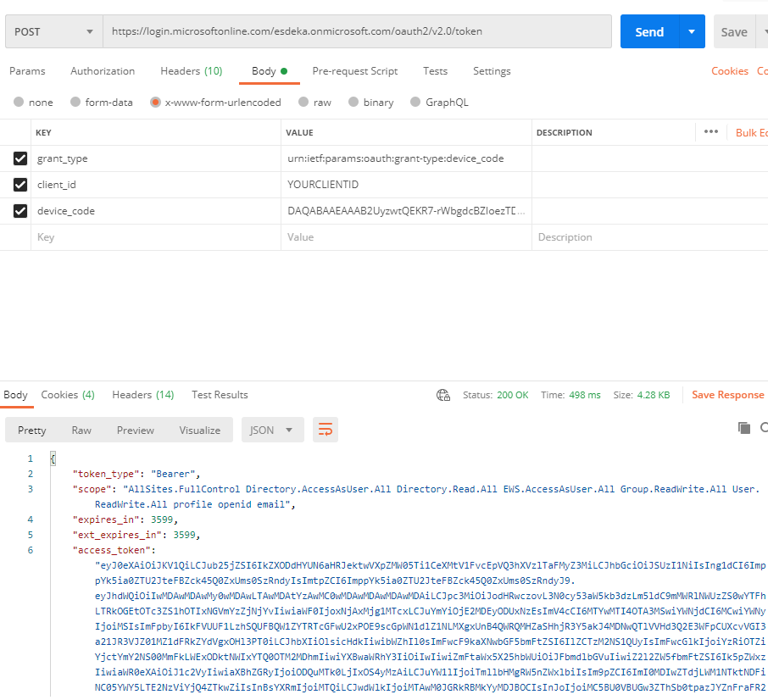Open the JSON response format dropdown
768x700 pixels.
(272, 430)
